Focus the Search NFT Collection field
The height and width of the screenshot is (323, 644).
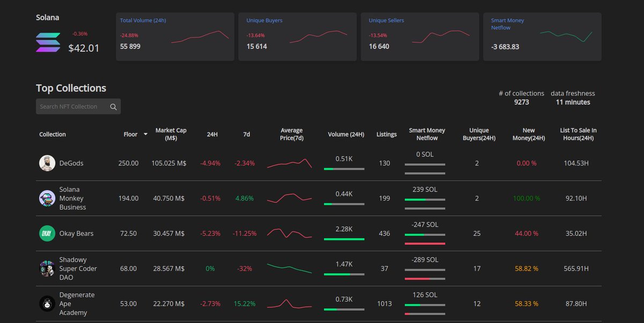(78, 106)
